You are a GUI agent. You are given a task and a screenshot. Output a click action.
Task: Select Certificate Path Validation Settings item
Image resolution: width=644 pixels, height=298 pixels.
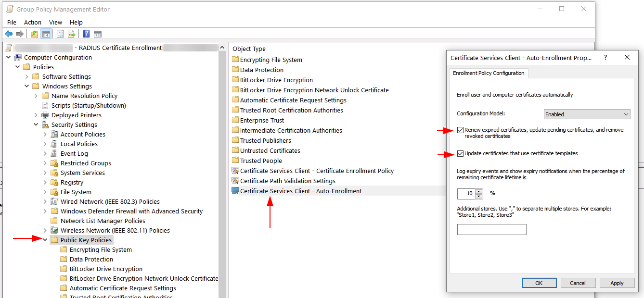(287, 181)
